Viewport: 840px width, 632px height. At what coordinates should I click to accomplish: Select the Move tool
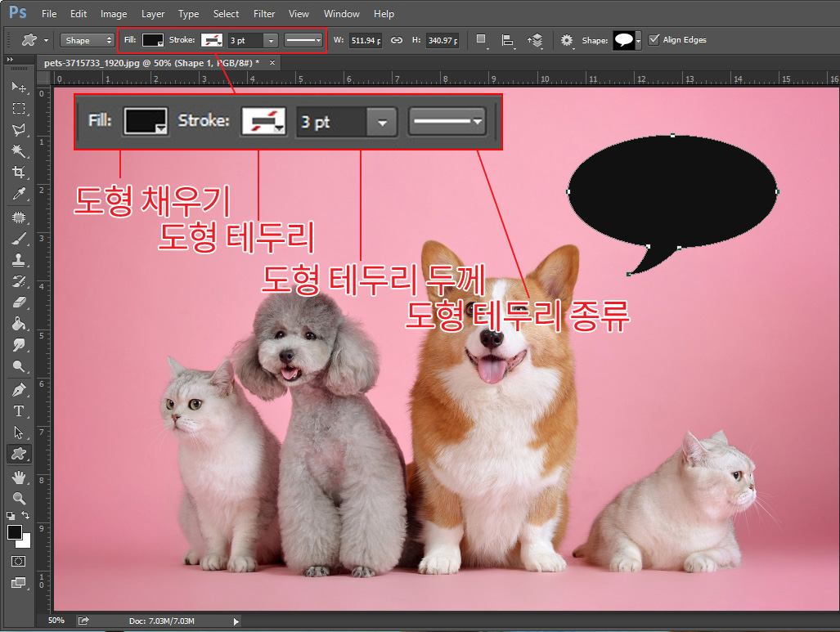(x=19, y=88)
